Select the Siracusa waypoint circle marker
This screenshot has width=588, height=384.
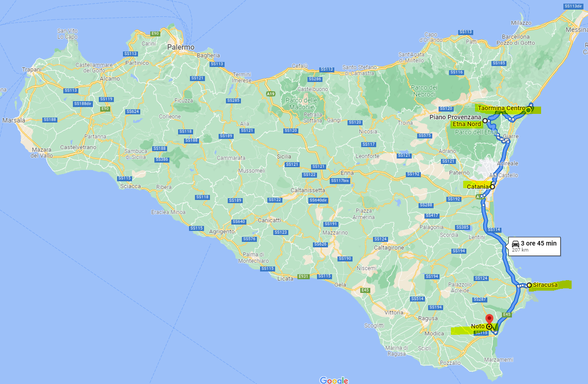[x=529, y=285]
